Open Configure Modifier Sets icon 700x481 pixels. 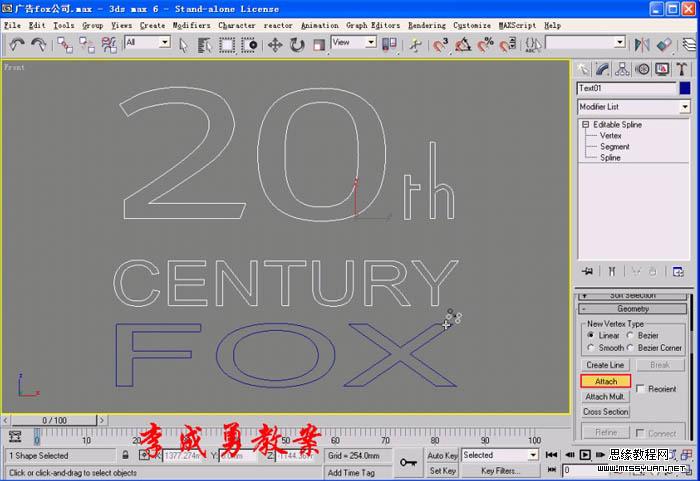point(678,271)
